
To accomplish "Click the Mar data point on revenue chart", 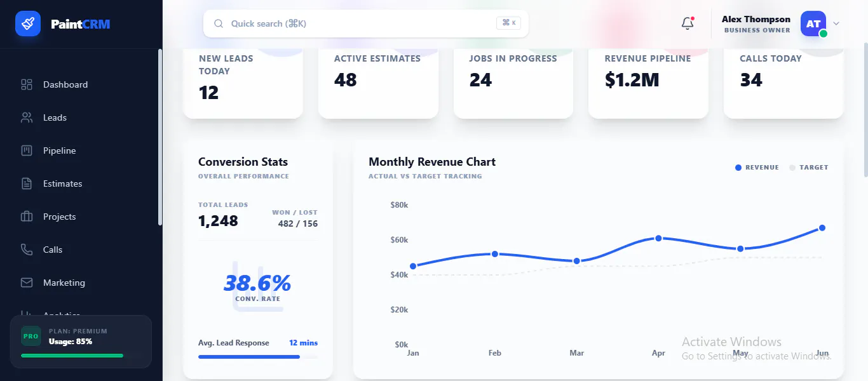I will pyautogui.click(x=576, y=261).
